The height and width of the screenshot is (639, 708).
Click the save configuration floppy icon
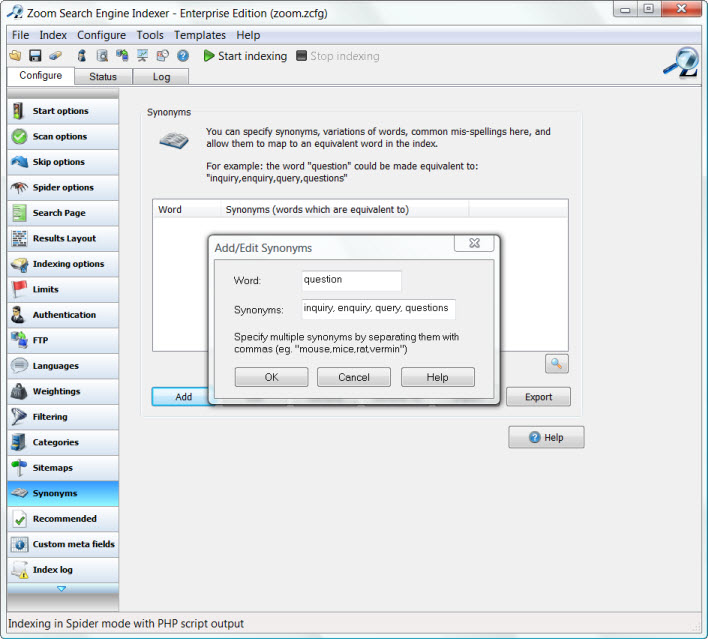(x=35, y=56)
